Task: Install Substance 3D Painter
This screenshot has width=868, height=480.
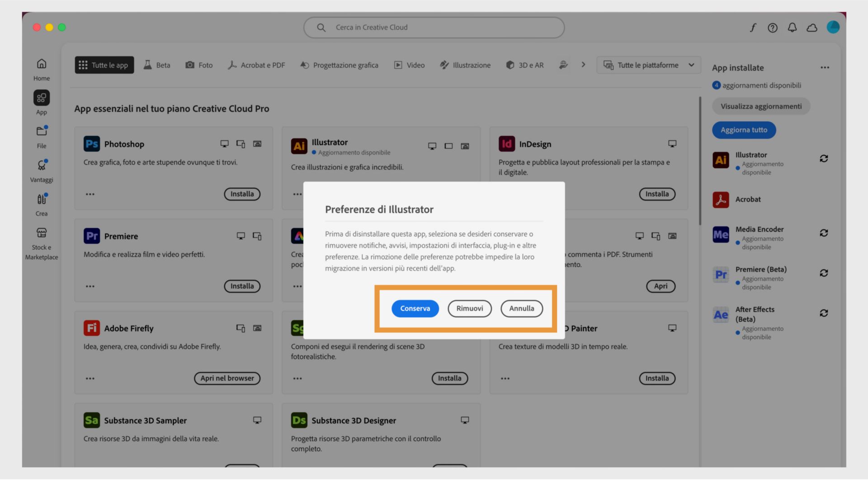Action: click(657, 378)
